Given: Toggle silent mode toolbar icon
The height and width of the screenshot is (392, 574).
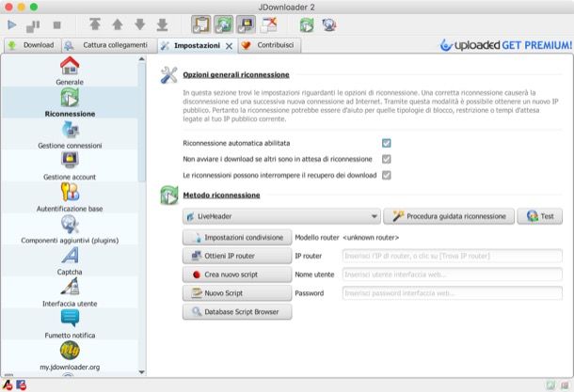Looking at the screenshot, I should pyautogui.click(x=268, y=24).
